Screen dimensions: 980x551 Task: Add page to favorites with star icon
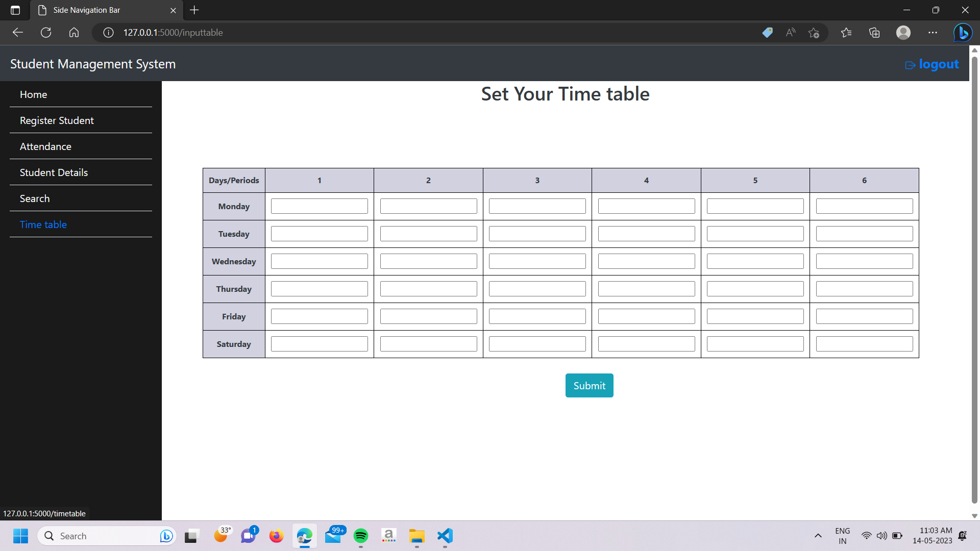(814, 32)
